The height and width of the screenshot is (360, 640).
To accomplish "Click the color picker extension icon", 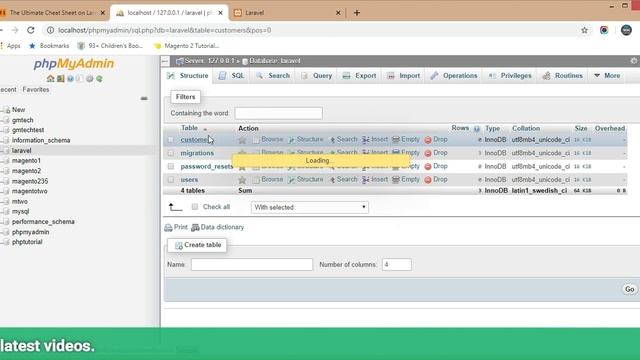I will [x=604, y=30].
